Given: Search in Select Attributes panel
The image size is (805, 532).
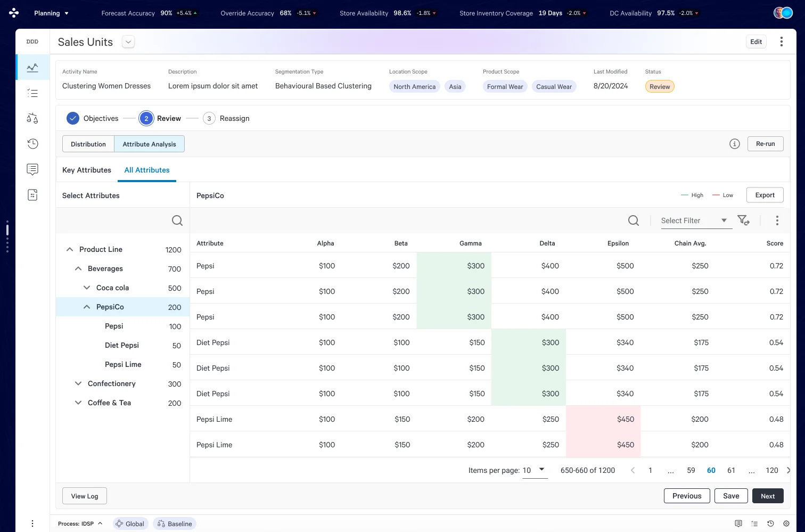Looking at the screenshot, I should pyautogui.click(x=177, y=220).
